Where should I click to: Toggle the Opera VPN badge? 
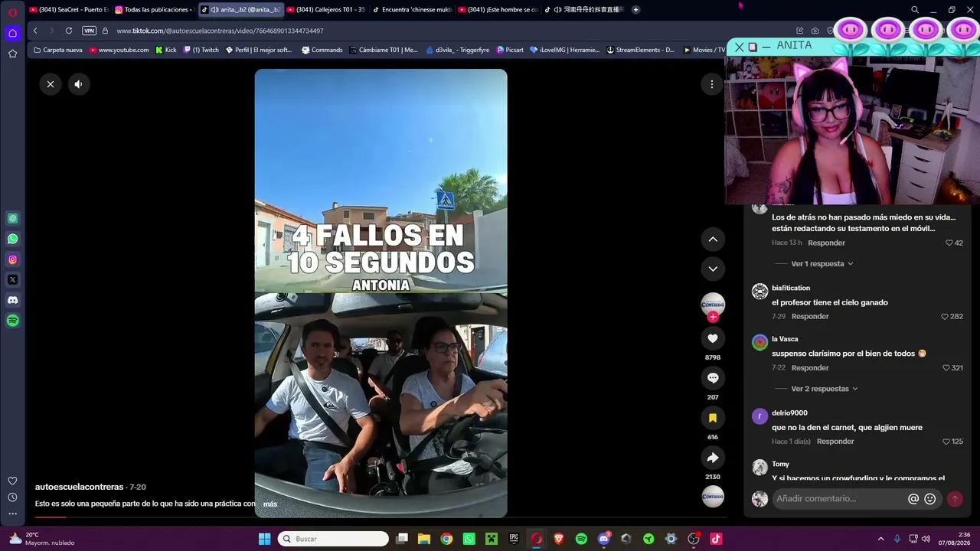click(x=89, y=31)
